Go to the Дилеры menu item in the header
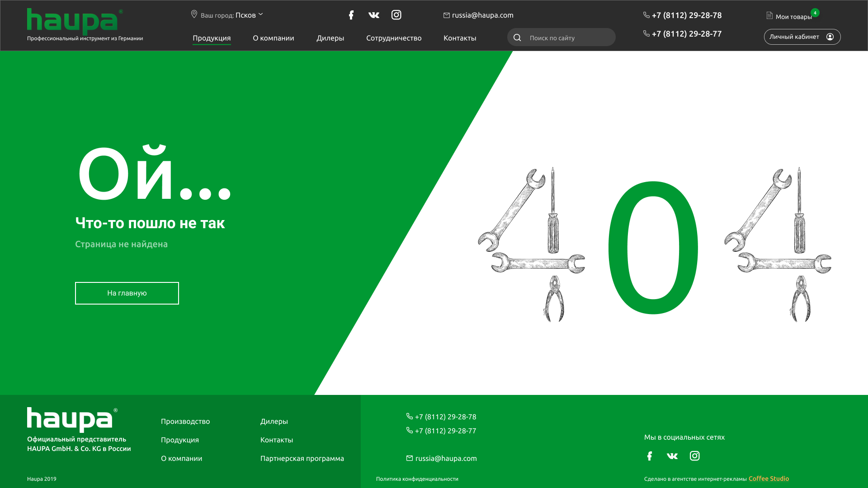Image resolution: width=868 pixels, height=488 pixels. click(330, 38)
